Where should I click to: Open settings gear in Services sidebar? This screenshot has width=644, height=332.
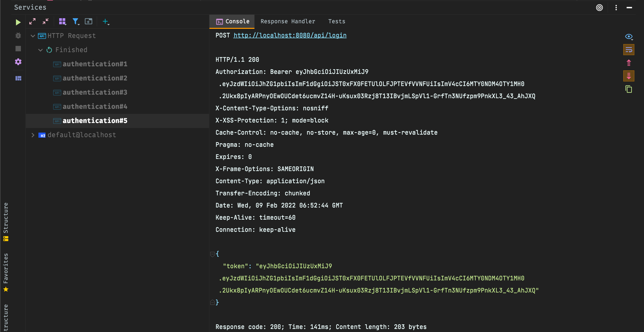18,62
